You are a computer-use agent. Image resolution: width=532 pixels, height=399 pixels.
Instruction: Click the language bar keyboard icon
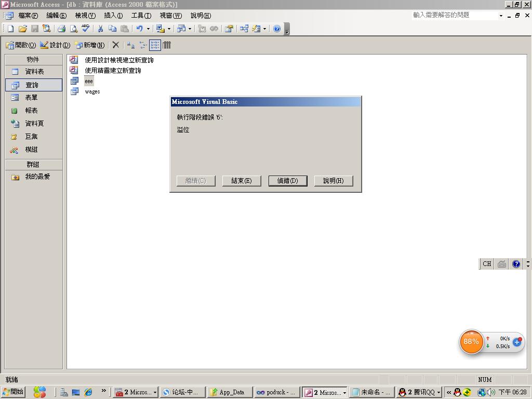(502, 264)
